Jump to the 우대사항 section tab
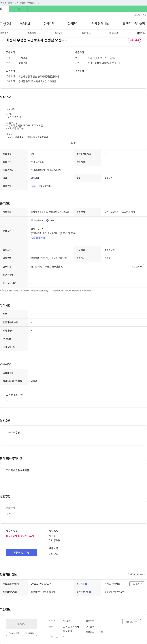This screenshot has width=147, height=644. point(59,33)
